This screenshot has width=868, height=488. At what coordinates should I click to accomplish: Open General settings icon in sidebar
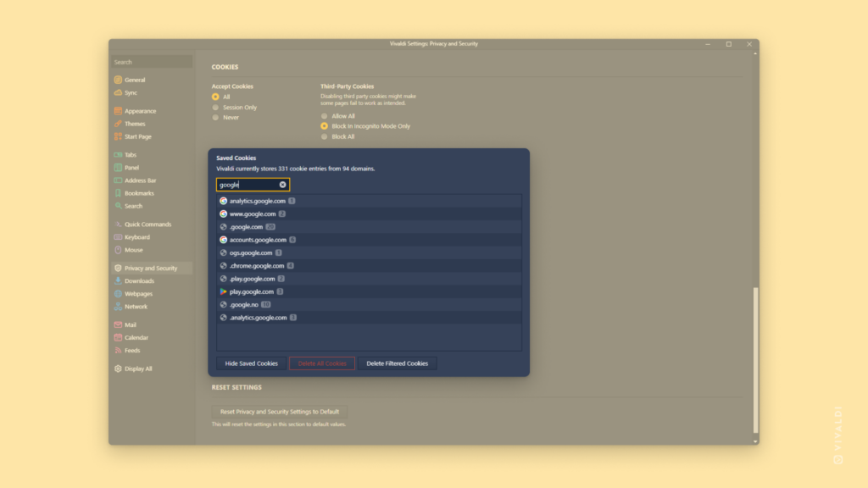point(118,80)
